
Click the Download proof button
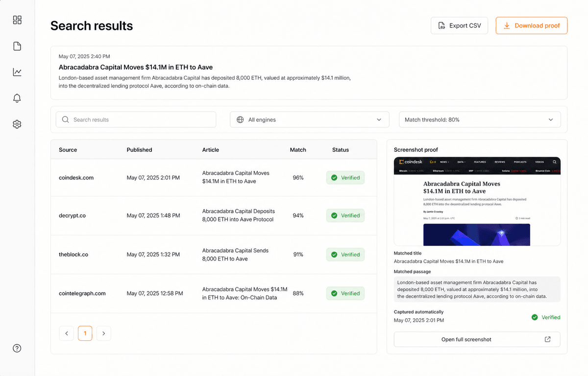tap(532, 25)
